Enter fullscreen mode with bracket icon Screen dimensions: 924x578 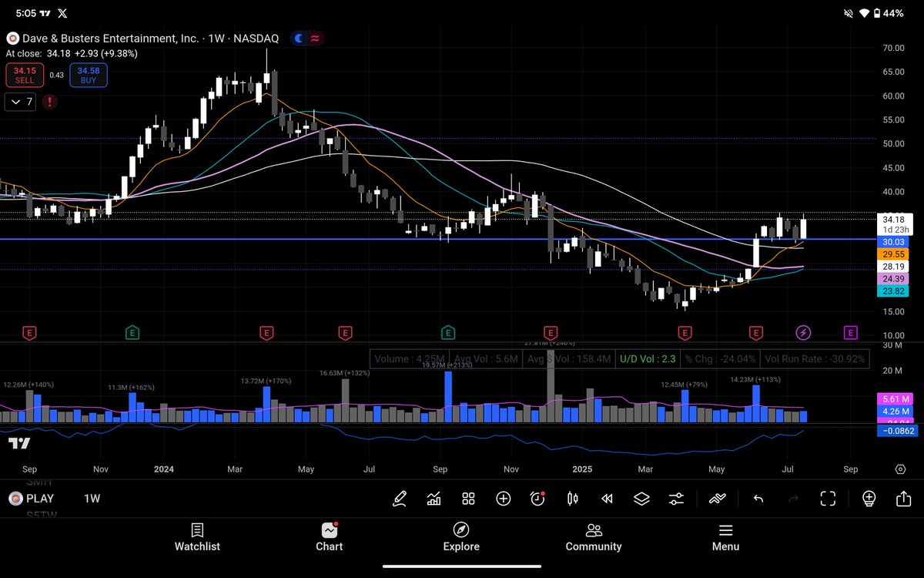tap(828, 499)
